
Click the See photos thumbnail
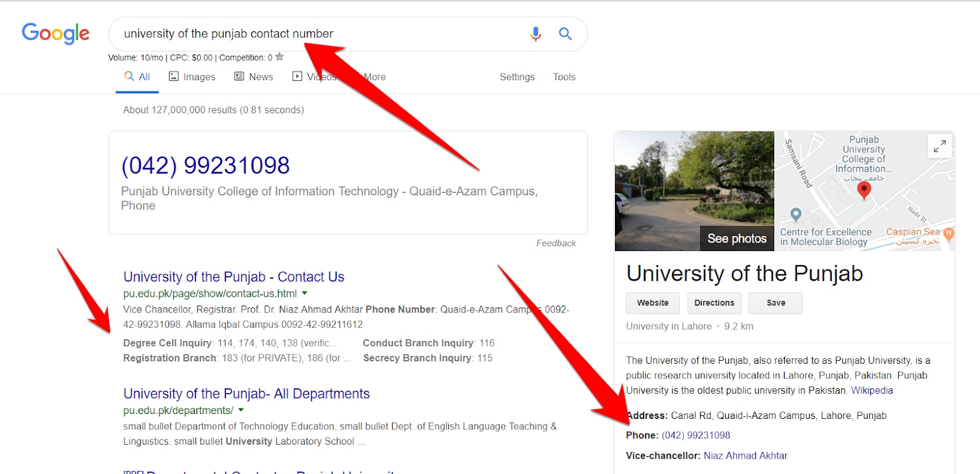pyautogui.click(x=736, y=238)
